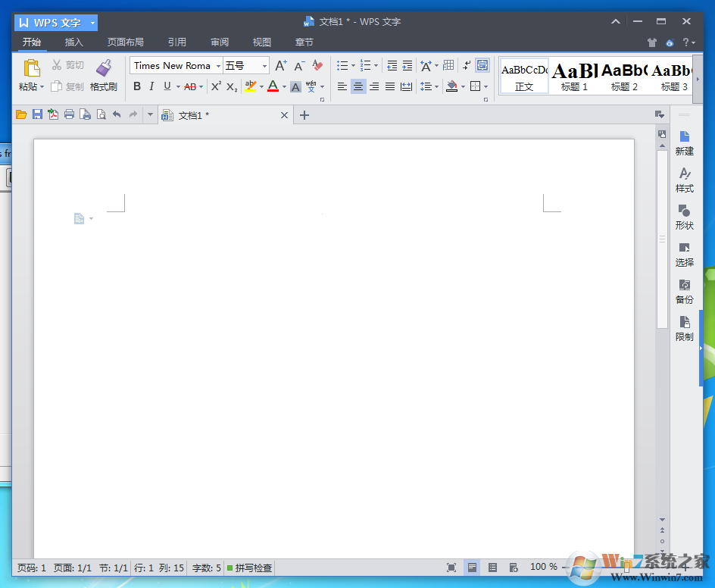Enable center text alignment
The image size is (715, 588).
tap(358, 86)
